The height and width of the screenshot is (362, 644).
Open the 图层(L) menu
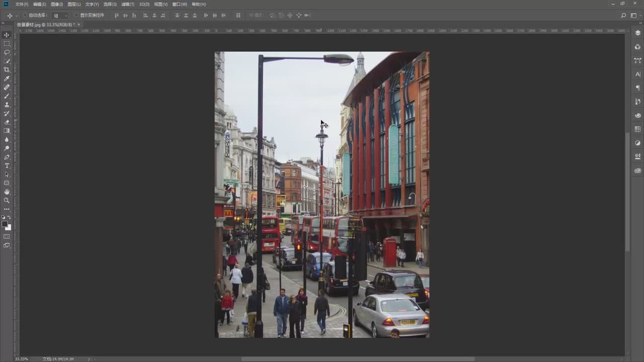[x=74, y=4]
